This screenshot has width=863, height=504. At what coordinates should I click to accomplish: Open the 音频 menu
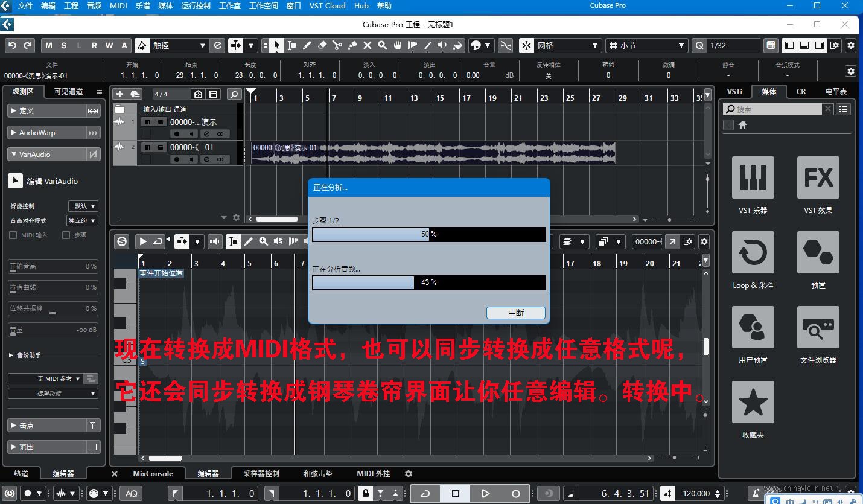[x=94, y=6]
